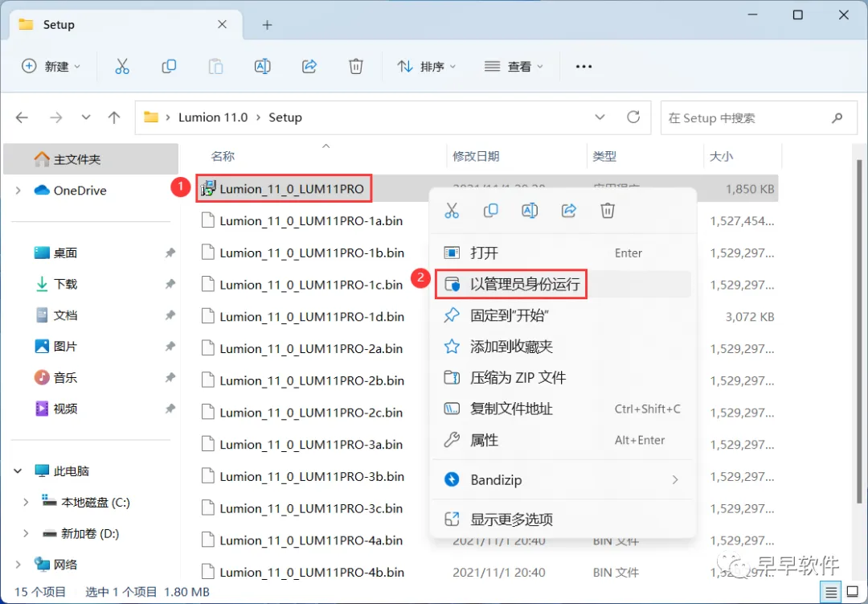Refresh the current folder view
Image resolution: width=868 pixels, height=604 pixels.
point(633,117)
